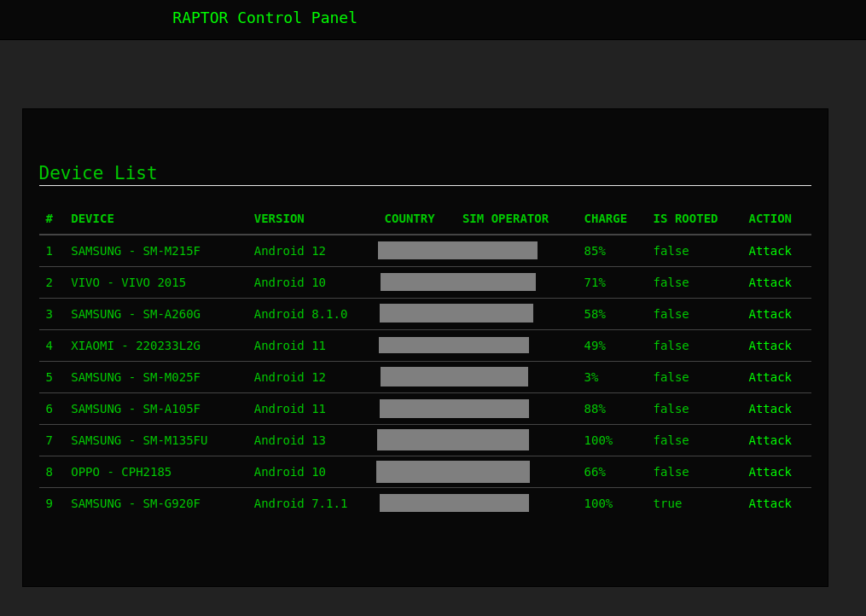Click Attack on the SM-A260G row
The image size is (866, 616).
click(770, 314)
